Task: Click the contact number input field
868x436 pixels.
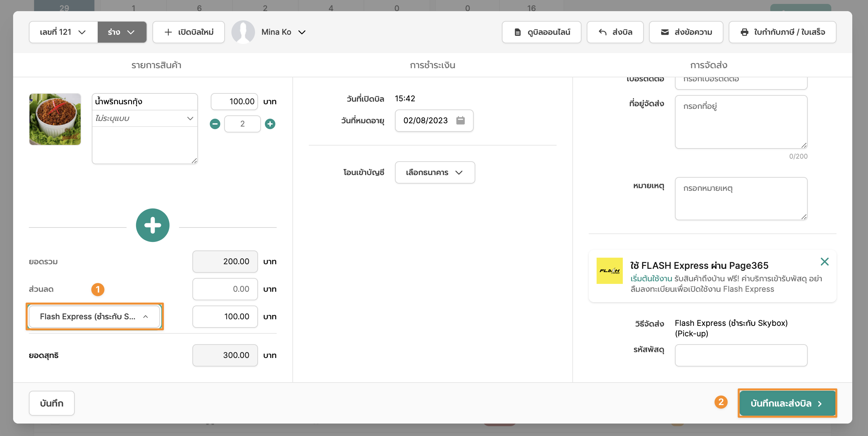Action: (741, 83)
